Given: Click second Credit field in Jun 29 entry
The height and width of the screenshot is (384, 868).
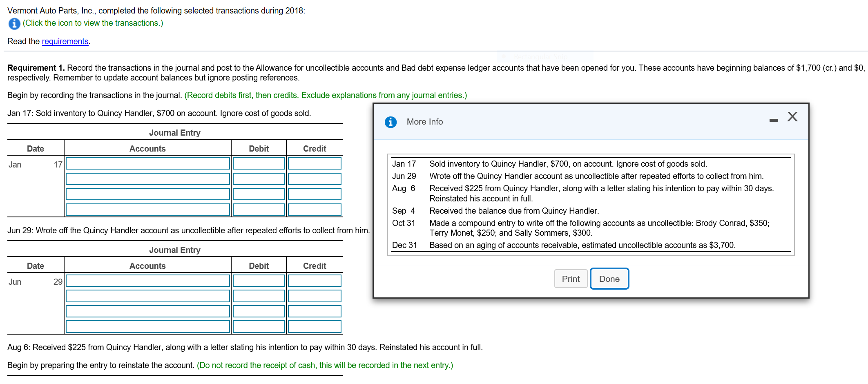Looking at the screenshot, I should (x=315, y=296).
